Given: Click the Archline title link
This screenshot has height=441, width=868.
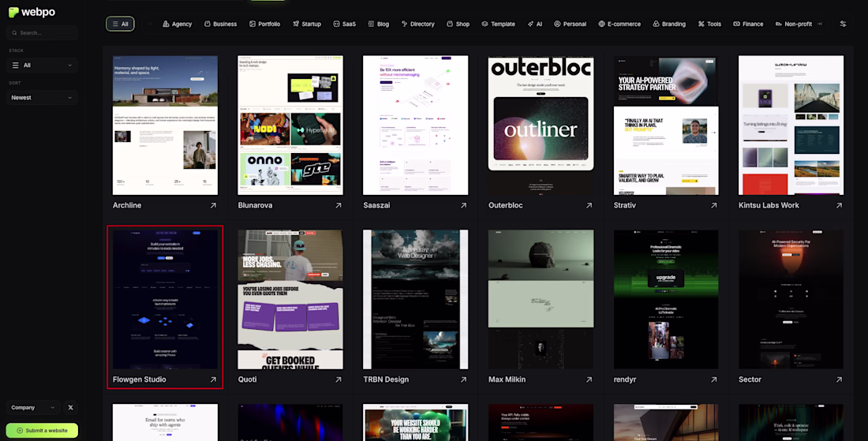Looking at the screenshot, I should pos(127,205).
